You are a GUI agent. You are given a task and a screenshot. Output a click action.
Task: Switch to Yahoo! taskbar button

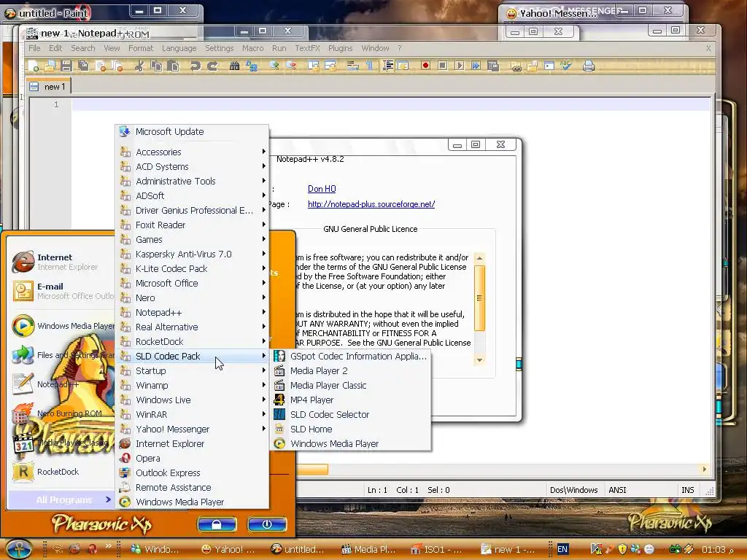pos(228,549)
